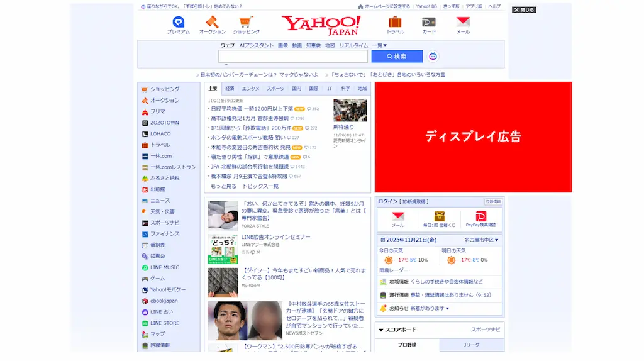Open ゲーム in left sidebar

click(x=157, y=279)
